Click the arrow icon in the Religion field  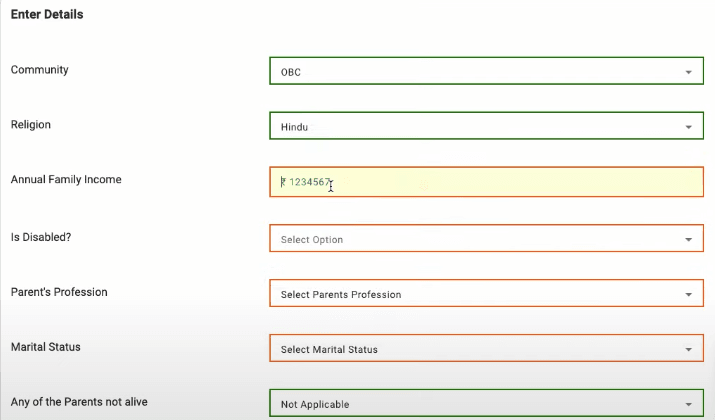tap(688, 128)
